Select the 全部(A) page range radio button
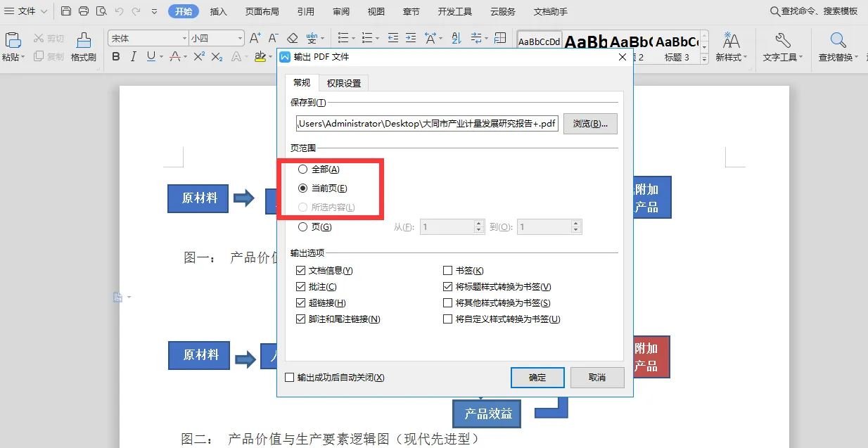 tap(302, 169)
